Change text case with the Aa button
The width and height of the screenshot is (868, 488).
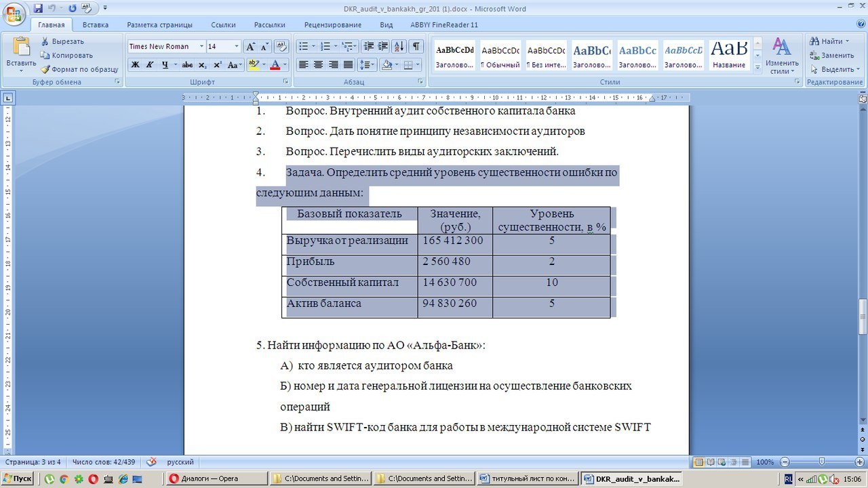(235, 65)
